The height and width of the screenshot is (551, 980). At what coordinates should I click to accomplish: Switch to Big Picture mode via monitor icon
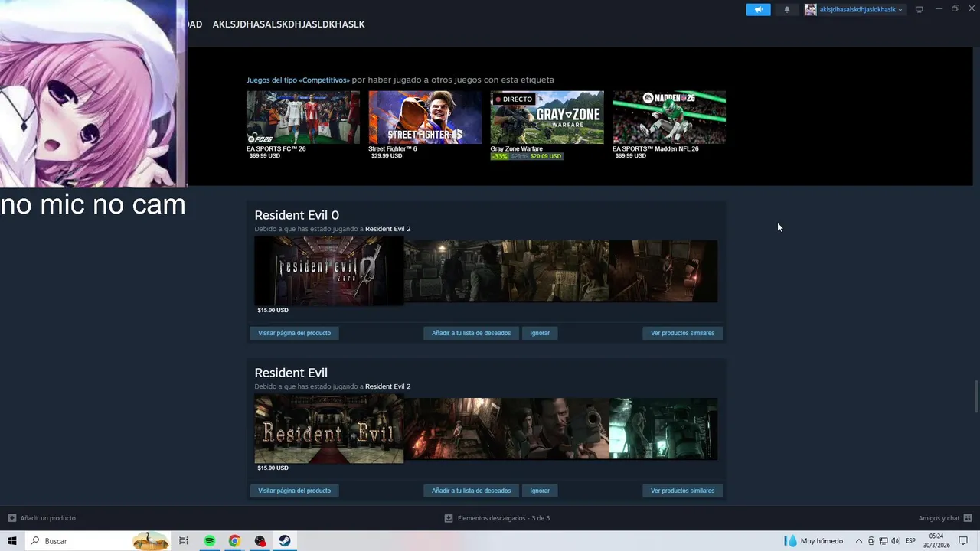click(x=919, y=9)
